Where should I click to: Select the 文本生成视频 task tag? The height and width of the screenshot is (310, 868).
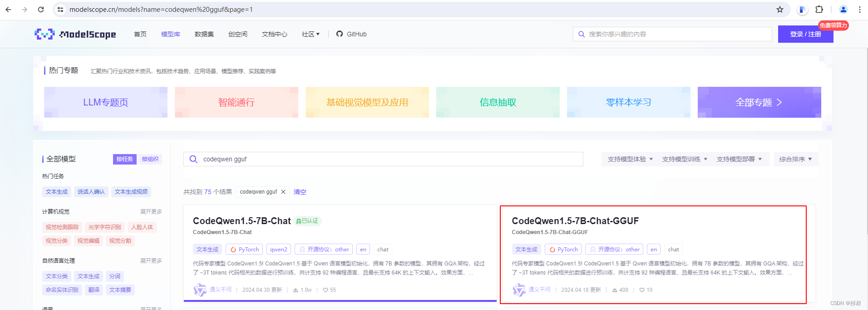point(131,192)
